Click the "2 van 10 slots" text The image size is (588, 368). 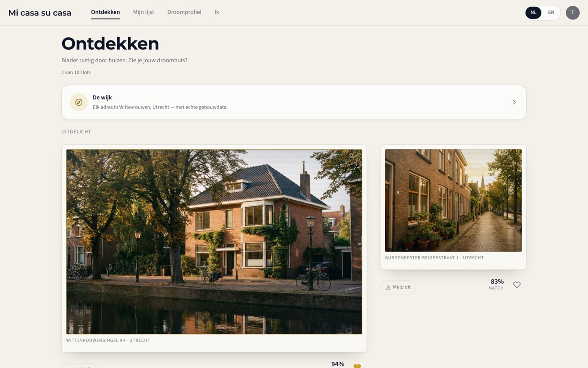76,72
